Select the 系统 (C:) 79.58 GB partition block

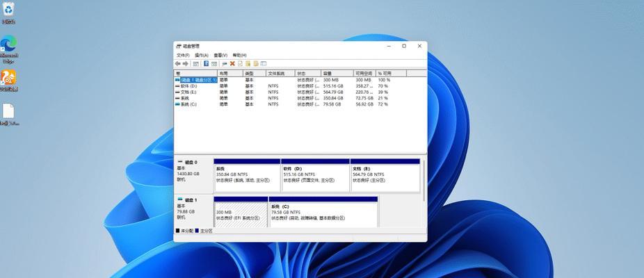(323, 212)
